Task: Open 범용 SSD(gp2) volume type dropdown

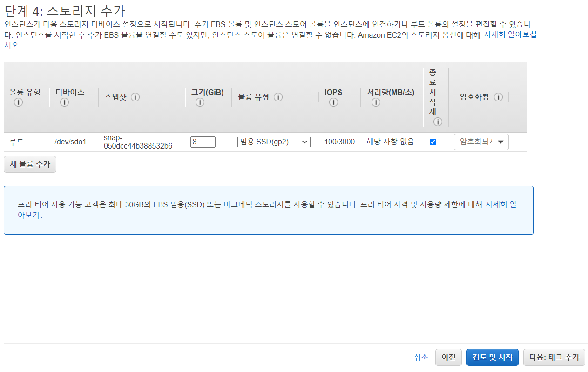Action: pos(274,142)
